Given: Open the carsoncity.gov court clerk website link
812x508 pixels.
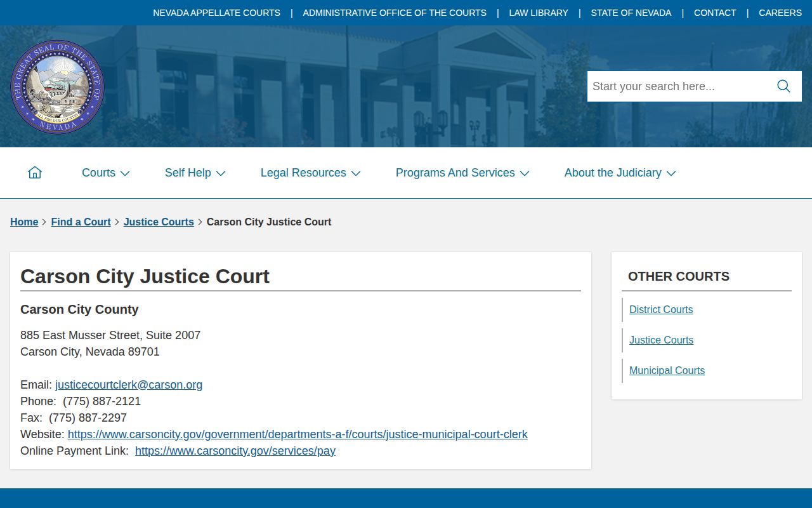Looking at the screenshot, I should coord(298,434).
